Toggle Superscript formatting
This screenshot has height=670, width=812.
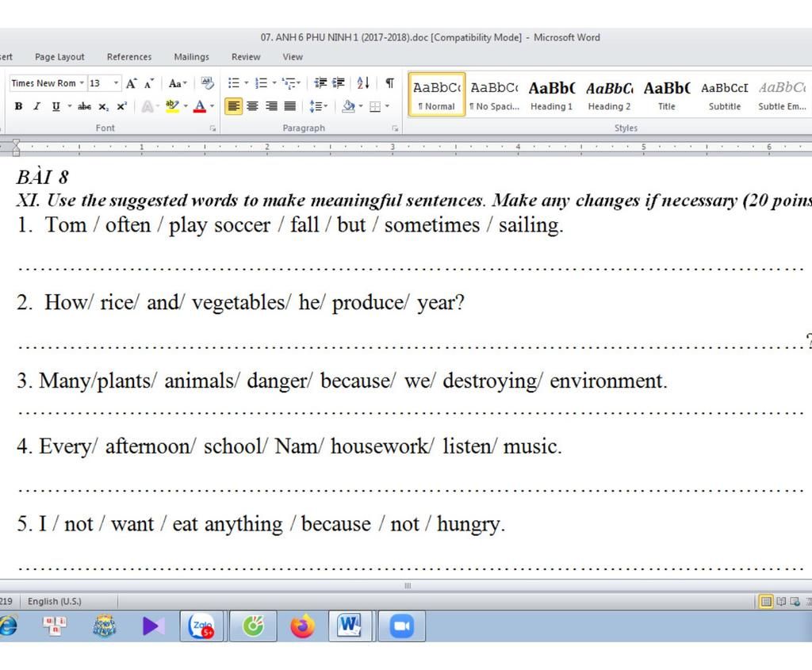tap(121, 106)
